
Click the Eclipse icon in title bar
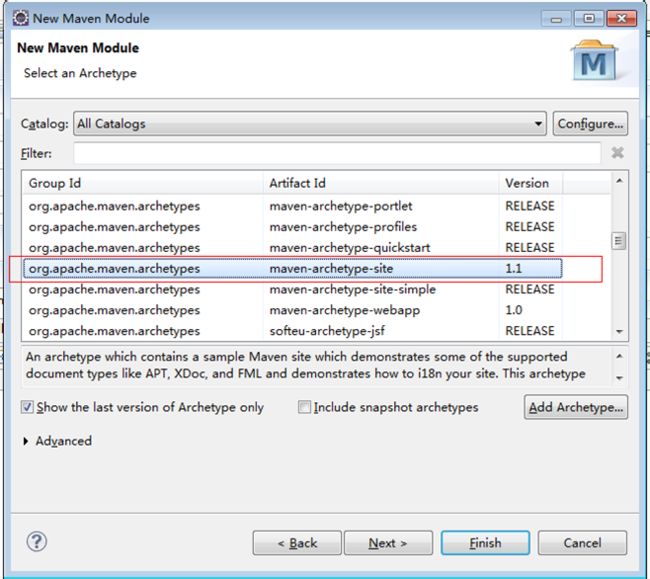pos(20,18)
